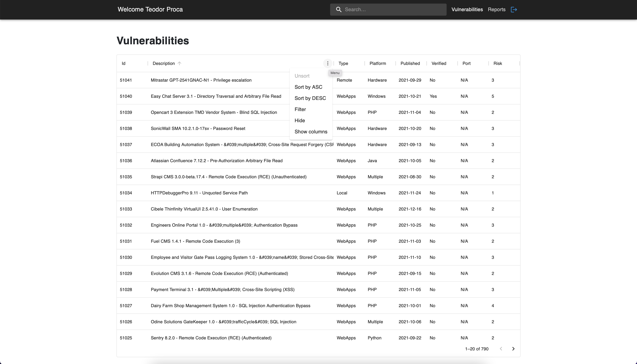Viewport: 637px width, 364px height.
Task: Click Odine Solutions GateKeeper 1.0 description
Action: [x=223, y=322]
